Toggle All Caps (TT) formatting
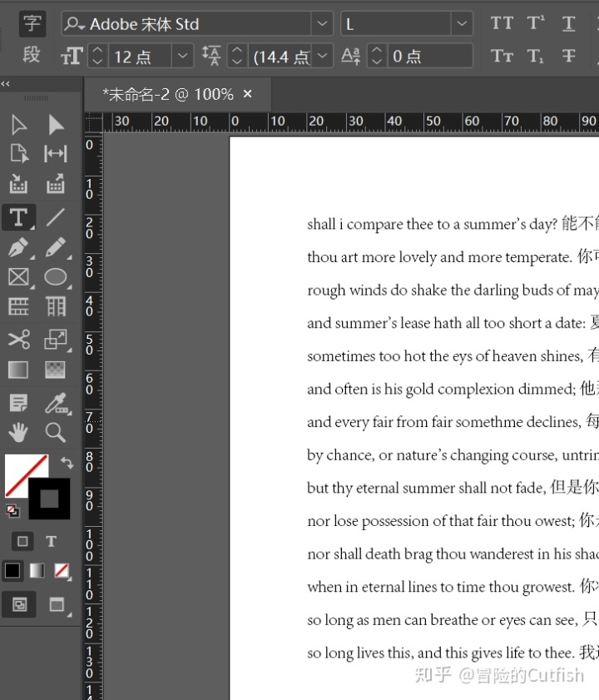Screen dimensions: 599x700 coord(502,22)
